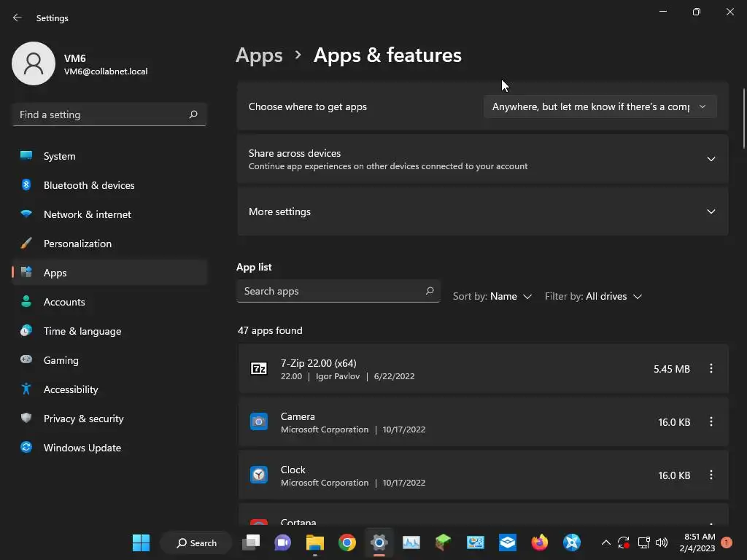Open the green block taskbar app
Image resolution: width=747 pixels, height=560 pixels.
pyautogui.click(x=443, y=542)
